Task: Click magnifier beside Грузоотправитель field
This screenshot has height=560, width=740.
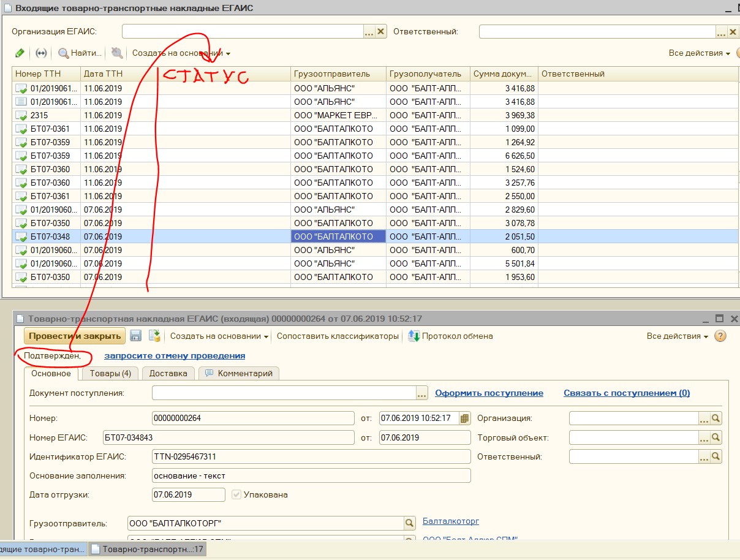Action: pyautogui.click(x=409, y=523)
